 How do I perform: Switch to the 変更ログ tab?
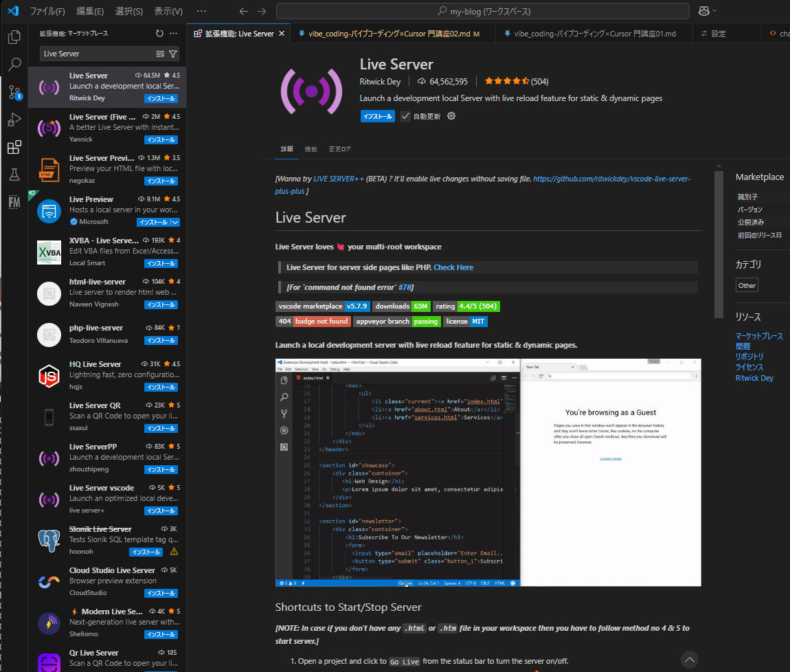pos(339,149)
